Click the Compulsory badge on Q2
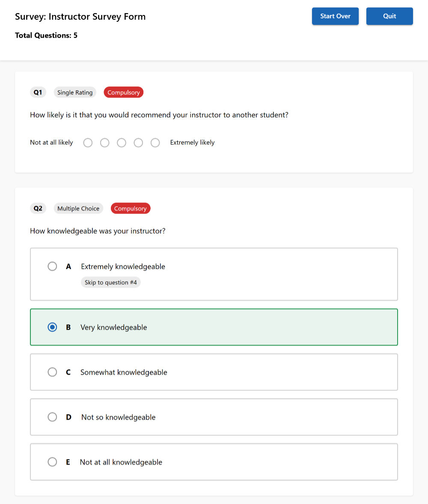Screen dimensions: 428x504 [x=131, y=208]
